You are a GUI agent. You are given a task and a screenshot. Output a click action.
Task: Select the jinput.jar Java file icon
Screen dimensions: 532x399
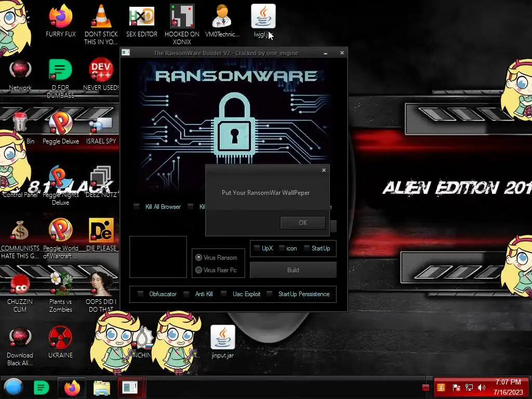point(222,342)
